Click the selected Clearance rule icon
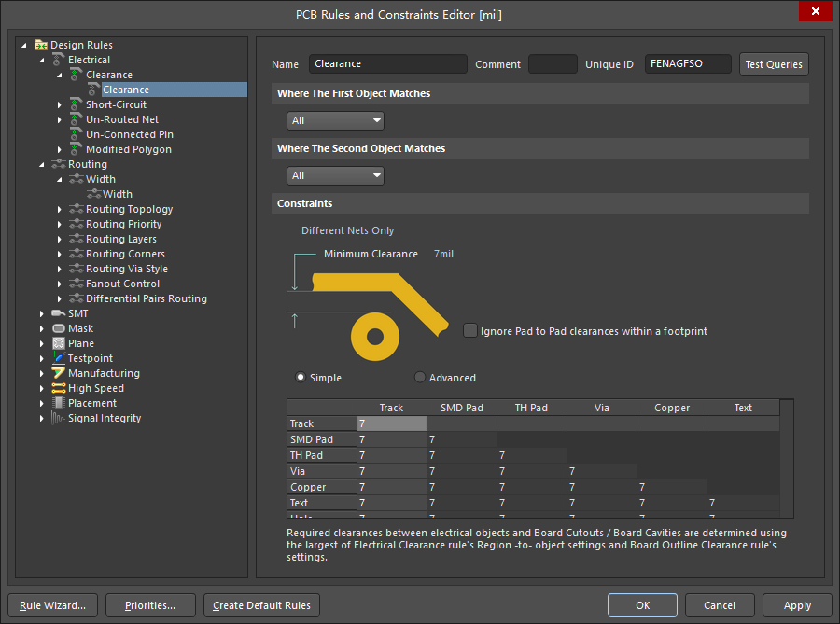 (x=93, y=90)
